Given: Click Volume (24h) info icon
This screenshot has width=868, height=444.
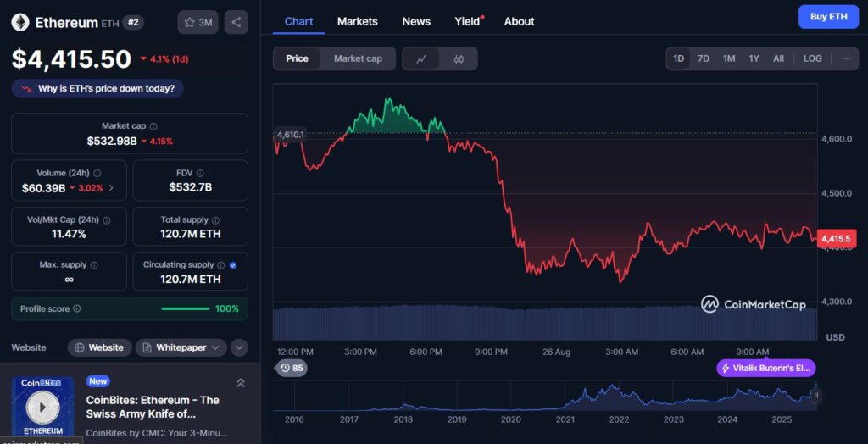Looking at the screenshot, I should (x=97, y=174).
